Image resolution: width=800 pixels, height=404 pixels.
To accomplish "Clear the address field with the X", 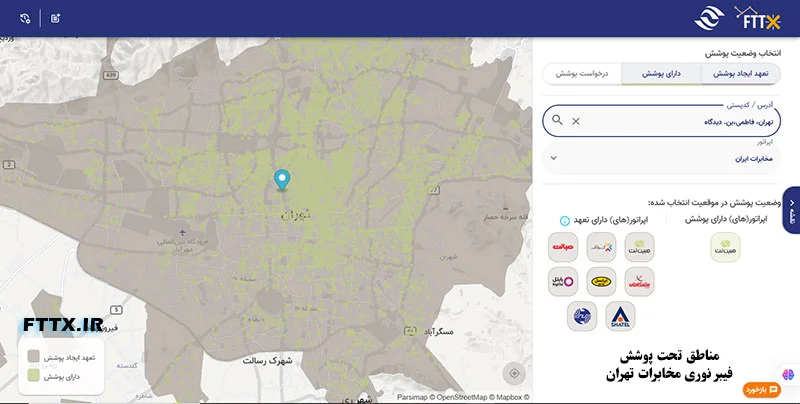I will point(576,121).
